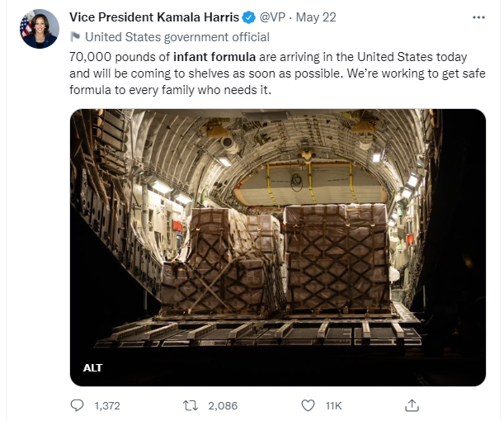This screenshot has height=421, width=504.
Task: Open the cargo plane photo
Action: [278, 248]
